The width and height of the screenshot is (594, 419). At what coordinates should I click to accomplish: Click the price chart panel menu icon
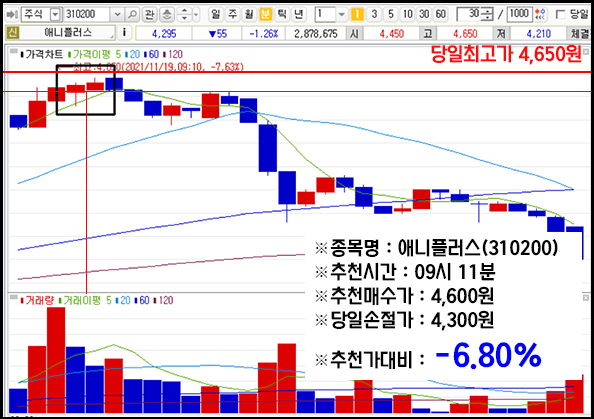point(13,51)
